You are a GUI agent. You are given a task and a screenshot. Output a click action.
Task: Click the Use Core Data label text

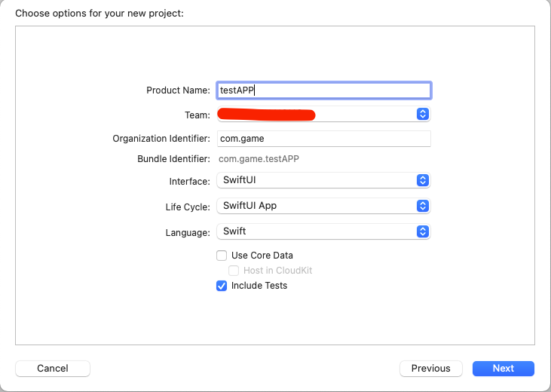(x=262, y=256)
